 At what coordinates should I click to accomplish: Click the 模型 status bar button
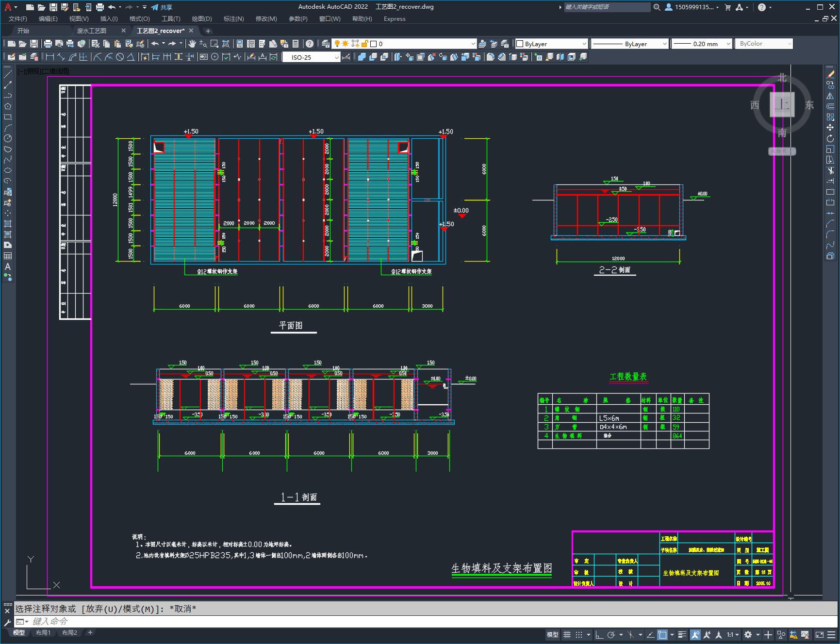[x=553, y=634]
